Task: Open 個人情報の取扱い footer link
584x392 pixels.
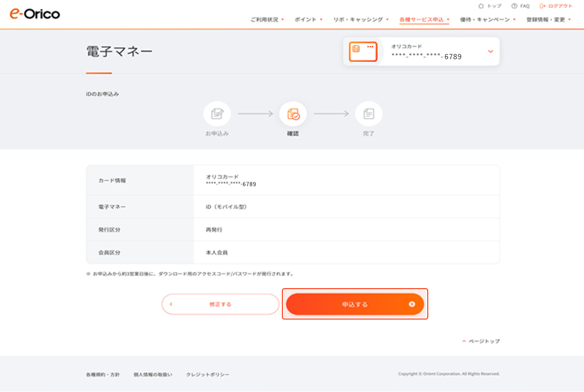Action: 153,374
